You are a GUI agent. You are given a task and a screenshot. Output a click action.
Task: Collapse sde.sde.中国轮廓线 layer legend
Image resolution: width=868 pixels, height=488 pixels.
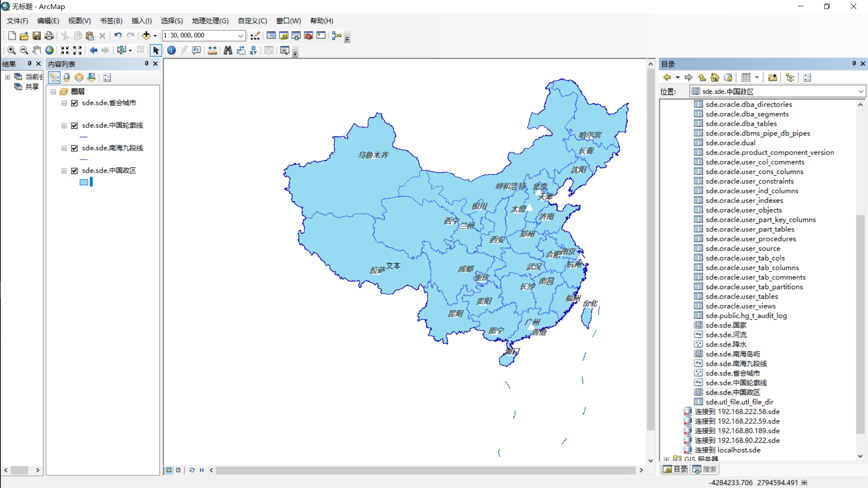pos(64,126)
